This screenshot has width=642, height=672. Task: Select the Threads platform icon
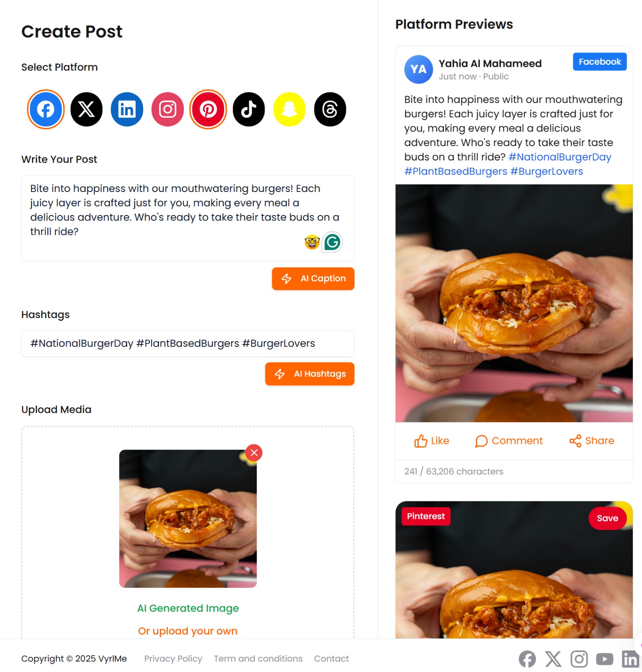pyautogui.click(x=330, y=110)
